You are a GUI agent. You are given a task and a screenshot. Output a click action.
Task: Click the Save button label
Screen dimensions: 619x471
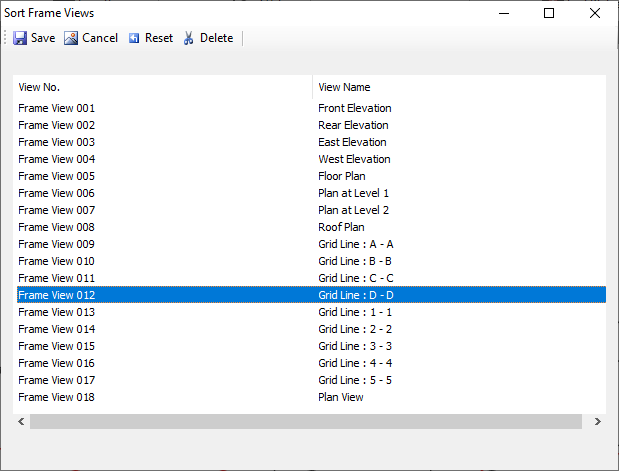click(43, 38)
